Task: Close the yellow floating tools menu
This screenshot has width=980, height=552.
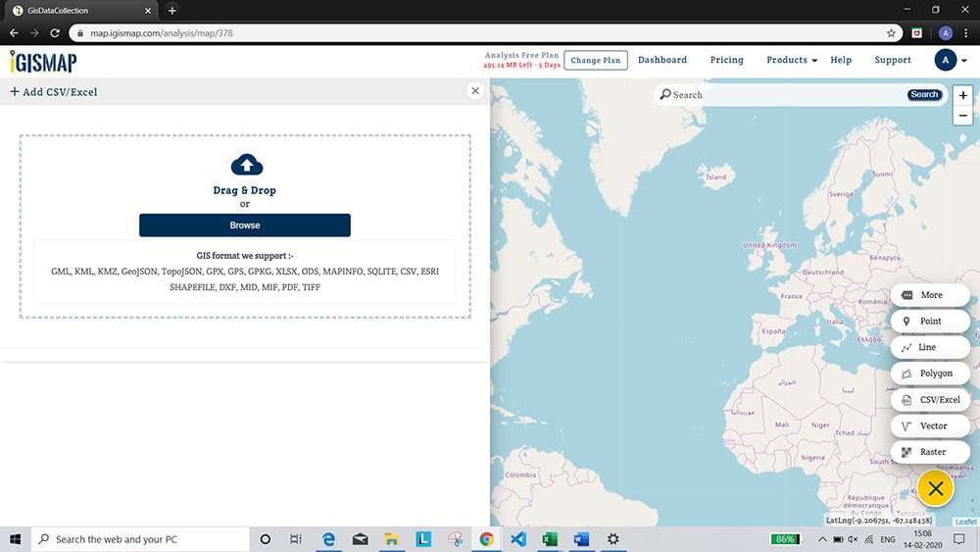Action: click(936, 489)
